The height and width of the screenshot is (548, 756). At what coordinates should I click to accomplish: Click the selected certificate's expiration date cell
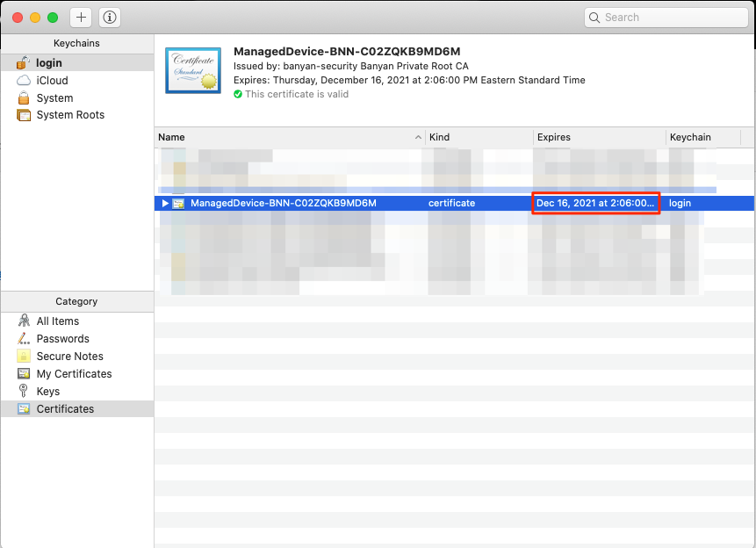click(595, 204)
